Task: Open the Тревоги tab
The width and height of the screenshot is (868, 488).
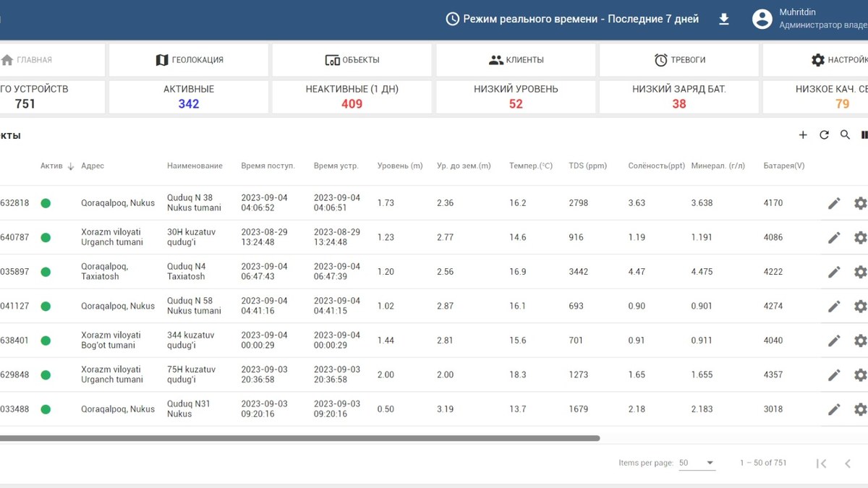Action: click(679, 60)
